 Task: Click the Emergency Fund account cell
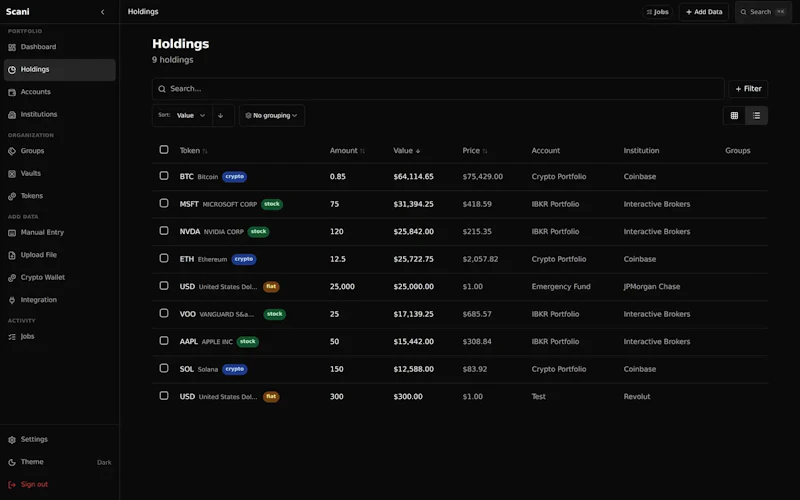pos(561,287)
